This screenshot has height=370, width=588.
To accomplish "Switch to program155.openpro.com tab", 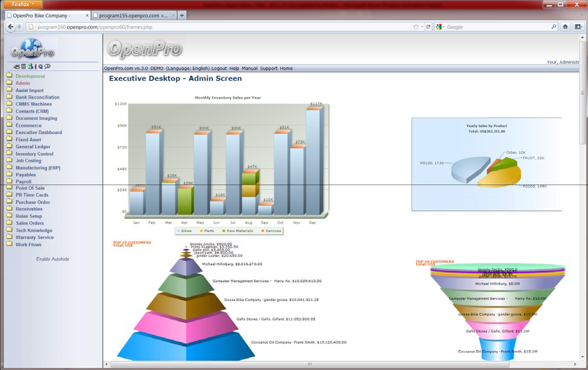I will pyautogui.click(x=133, y=15).
